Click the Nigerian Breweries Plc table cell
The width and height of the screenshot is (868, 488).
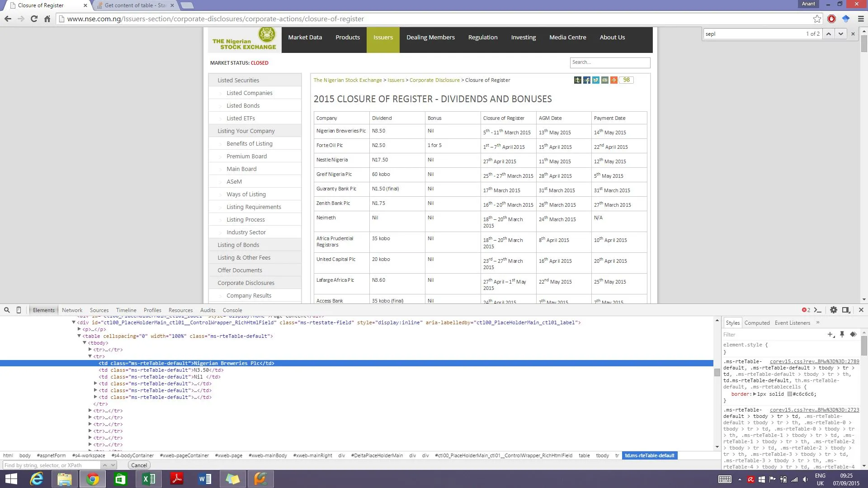(341, 131)
